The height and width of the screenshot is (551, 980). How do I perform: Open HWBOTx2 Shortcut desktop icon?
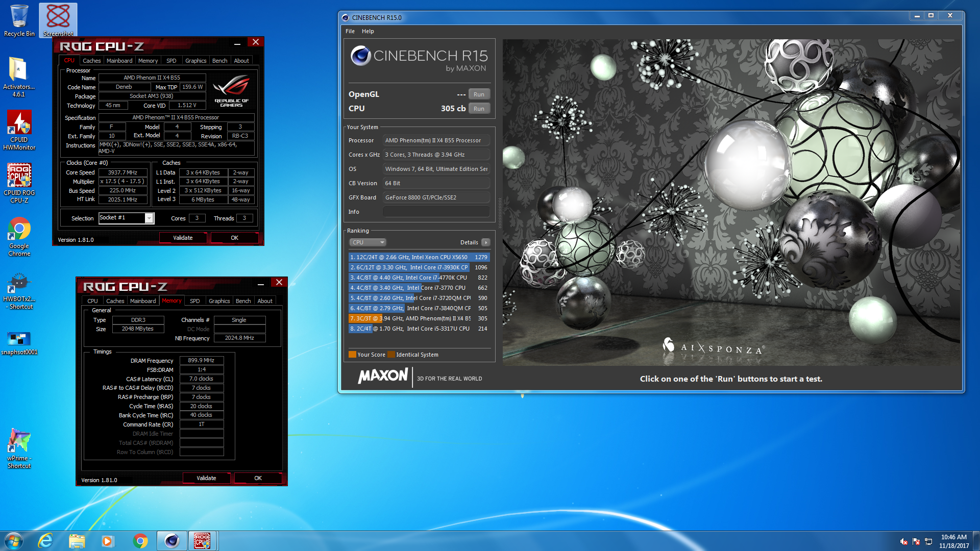point(19,291)
